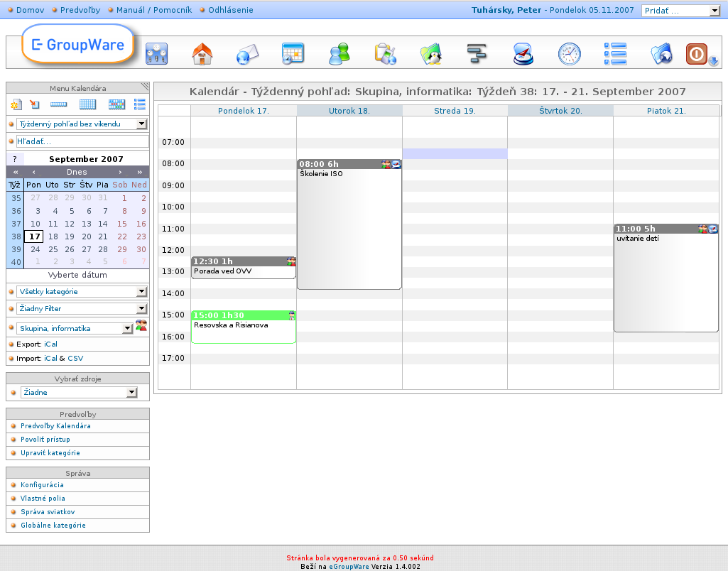Screen dimensions: 728x571
Task: Open the Utorok 18. day header
Action: pos(349,111)
